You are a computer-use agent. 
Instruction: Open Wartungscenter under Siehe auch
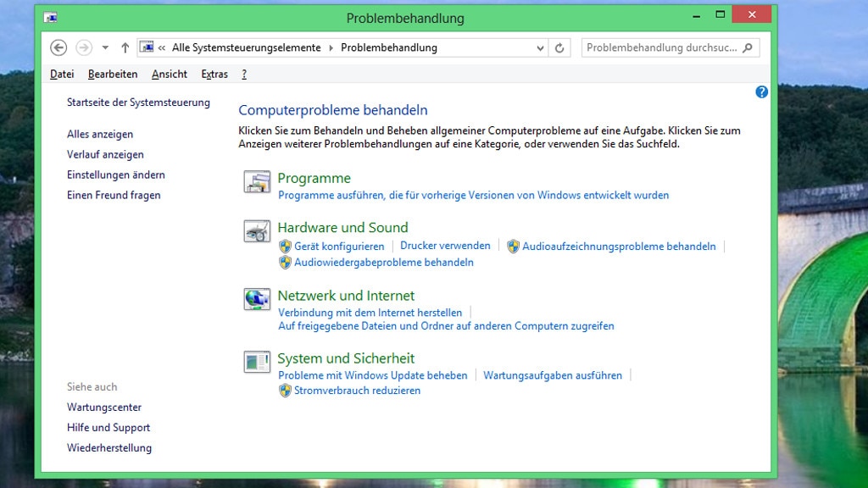104,408
